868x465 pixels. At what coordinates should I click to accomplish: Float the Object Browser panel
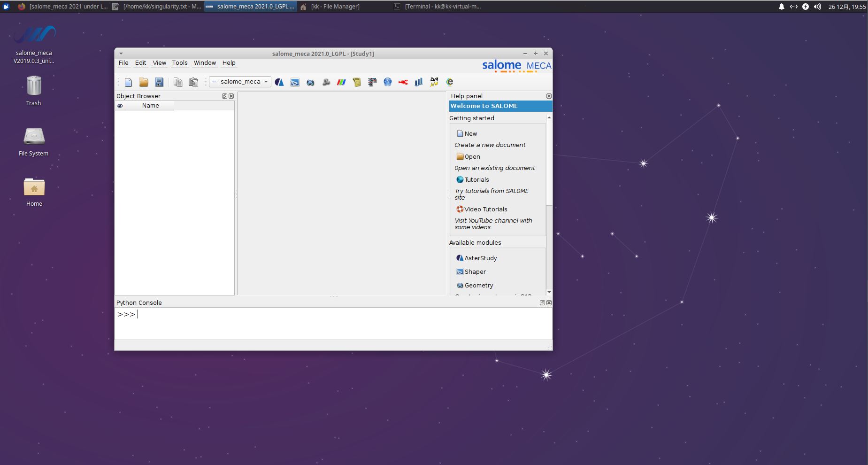pos(224,96)
